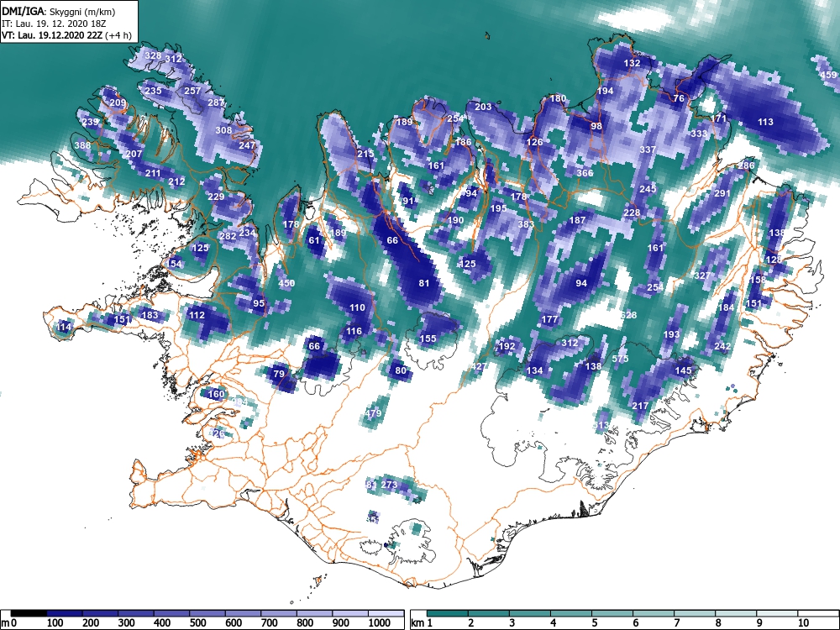Viewport: 840px width, 630px height.
Task: Click visibility value '450' on the map
Action: (x=286, y=283)
